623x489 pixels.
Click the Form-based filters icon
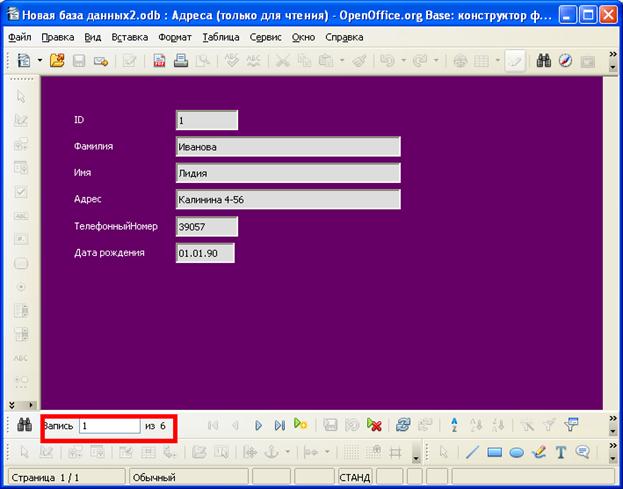571,425
